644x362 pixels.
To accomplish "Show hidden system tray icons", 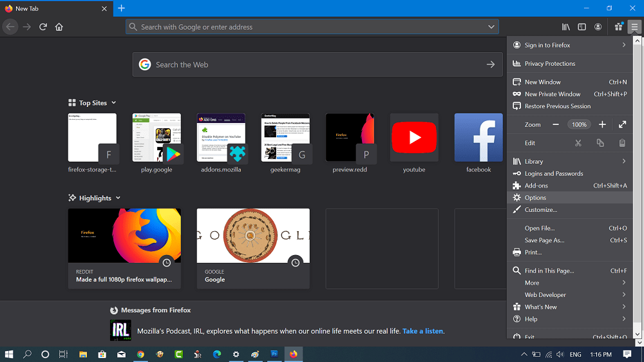I will [x=524, y=354].
